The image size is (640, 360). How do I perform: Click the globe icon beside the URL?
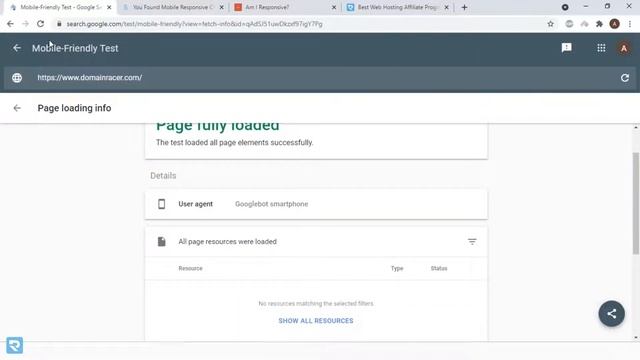pyautogui.click(x=17, y=78)
